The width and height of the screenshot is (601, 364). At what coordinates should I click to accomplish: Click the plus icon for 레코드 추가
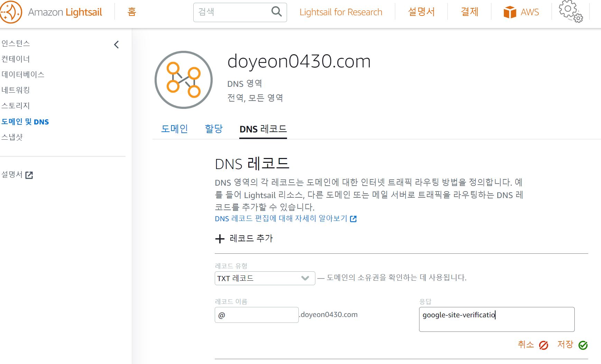tap(220, 239)
